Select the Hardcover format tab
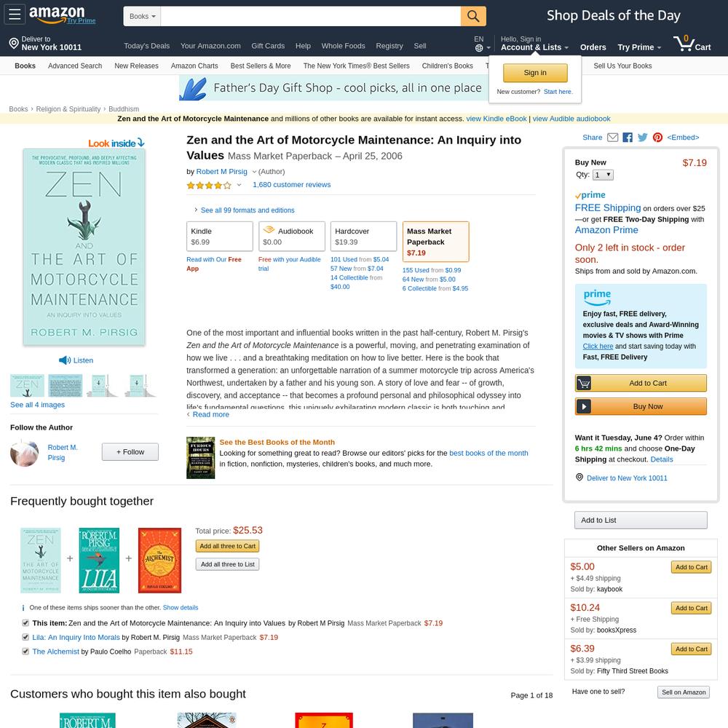728x728 pixels. tap(363, 237)
